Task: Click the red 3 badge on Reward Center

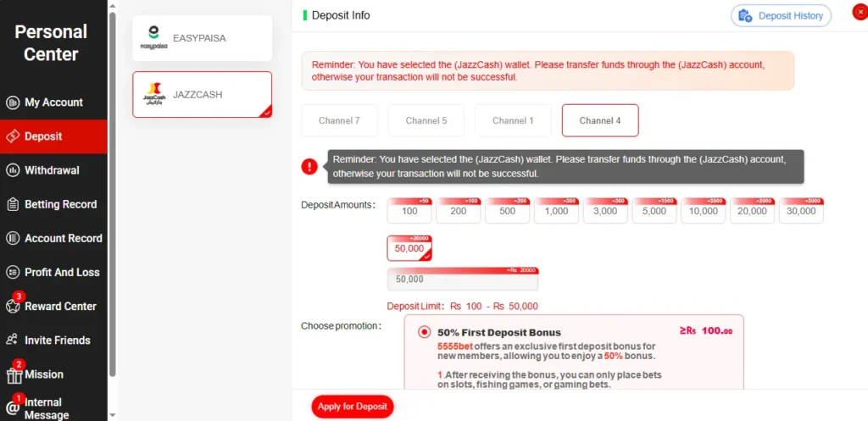Action: click(19, 296)
